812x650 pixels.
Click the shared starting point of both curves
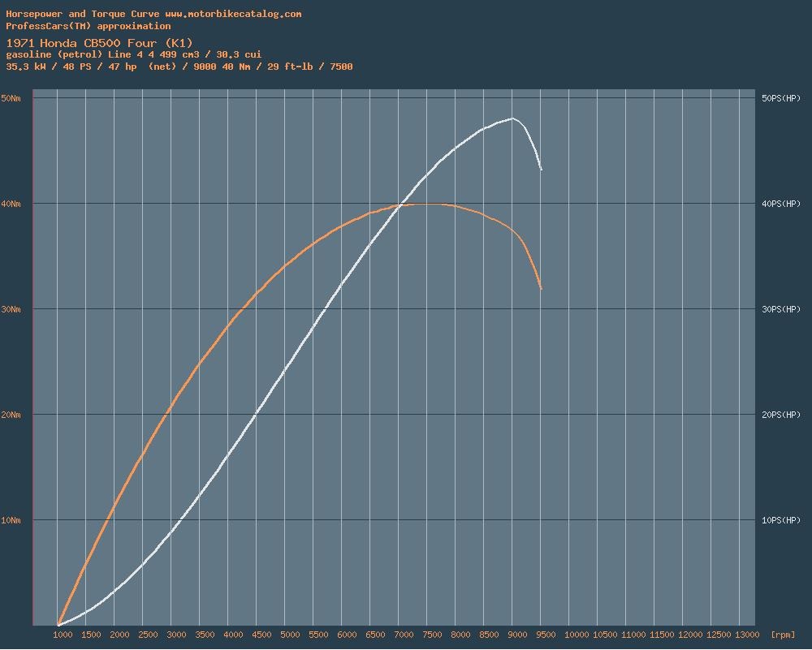(58, 624)
